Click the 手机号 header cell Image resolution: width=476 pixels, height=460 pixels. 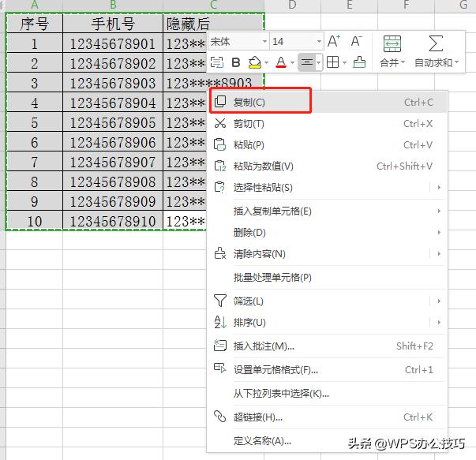coord(113,24)
